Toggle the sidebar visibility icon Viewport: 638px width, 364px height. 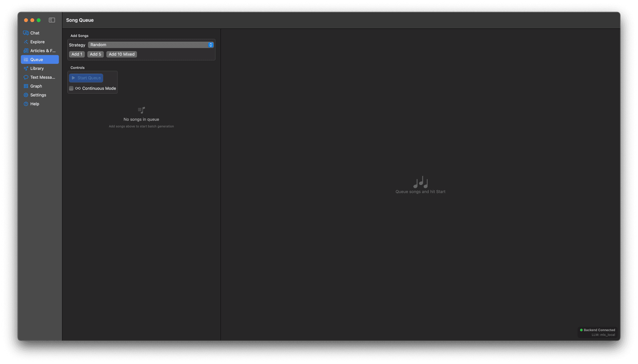click(x=52, y=20)
